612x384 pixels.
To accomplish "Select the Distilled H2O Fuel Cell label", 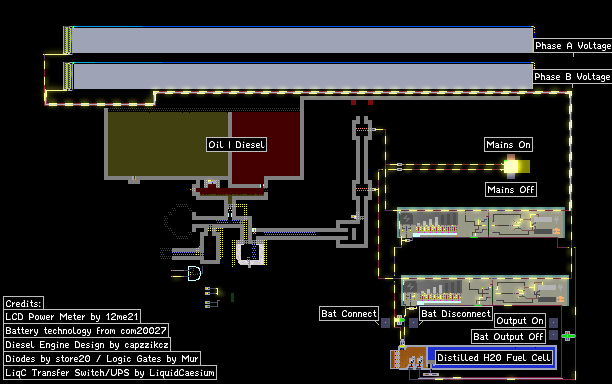I will 494,357.
